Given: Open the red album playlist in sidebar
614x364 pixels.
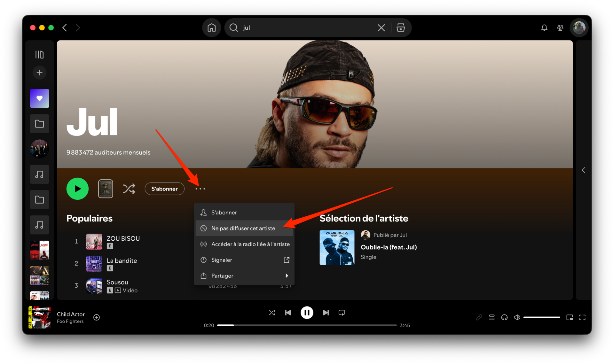Looking at the screenshot, I should click(x=39, y=250).
